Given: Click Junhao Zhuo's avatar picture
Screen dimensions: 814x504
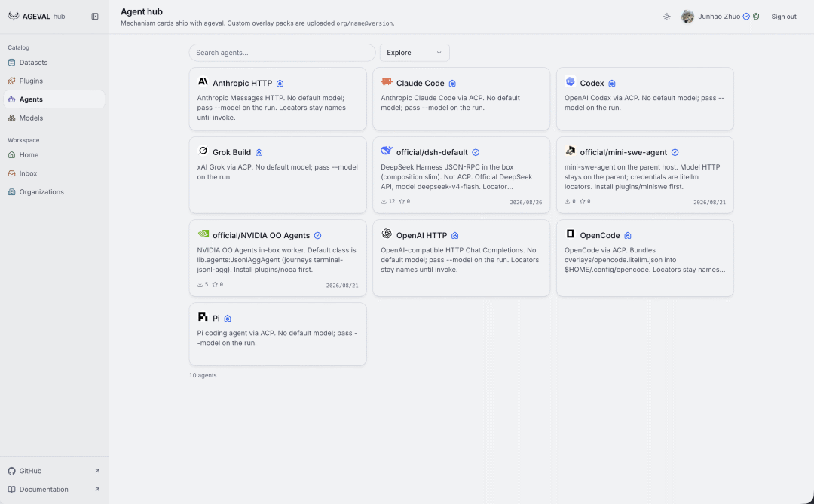Looking at the screenshot, I should (687, 17).
